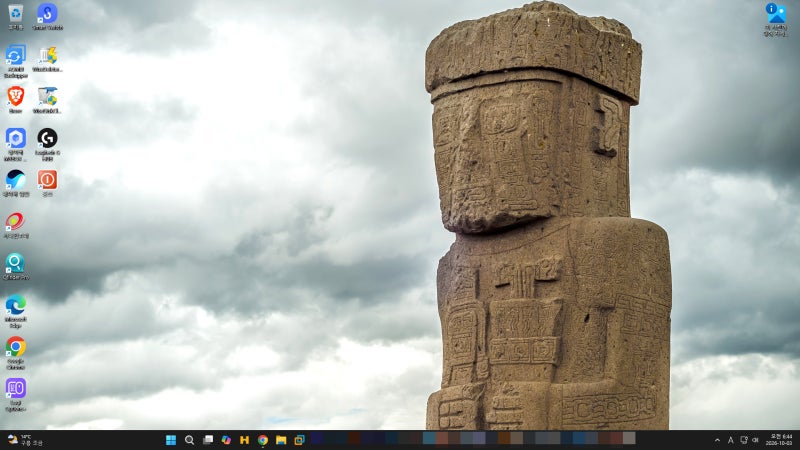The image size is (800, 450).
Task: Open the overlapping squares app on the taskbar
Action: [299, 440]
